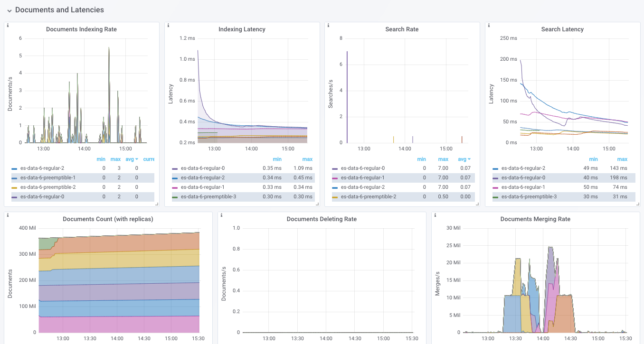Open Documents Count (with replicas) title menu
This screenshot has width=644, height=344.
pos(108,219)
